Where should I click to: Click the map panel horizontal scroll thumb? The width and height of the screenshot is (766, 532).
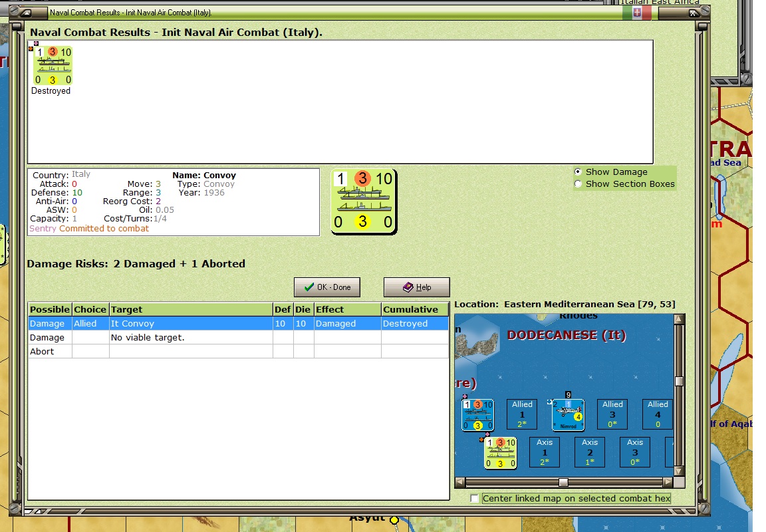coord(563,483)
